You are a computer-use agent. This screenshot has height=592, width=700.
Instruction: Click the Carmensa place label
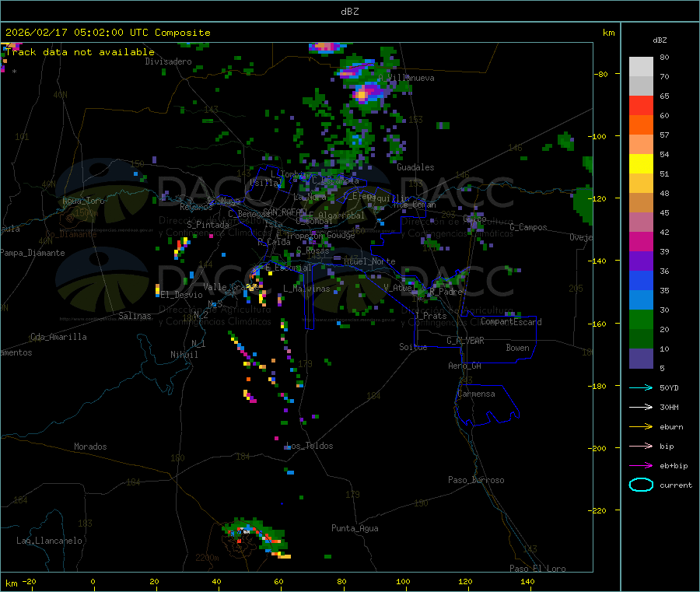[x=476, y=394]
